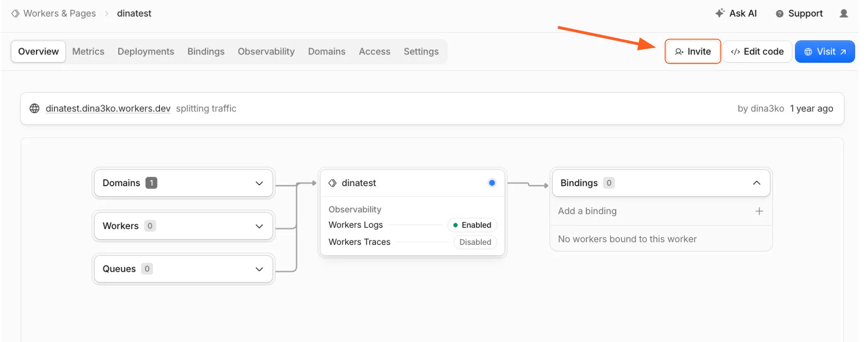Expand the Queues dropdown chevron
Image resolution: width=868 pixels, height=342 pixels.
[259, 270]
